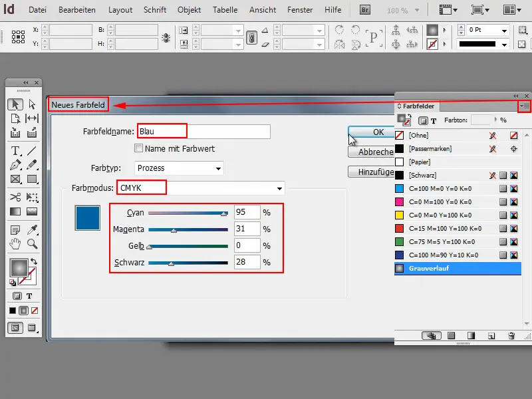This screenshot has width=532, height=399.
Task: Click the Magenta slider track
Action: tap(188, 229)
